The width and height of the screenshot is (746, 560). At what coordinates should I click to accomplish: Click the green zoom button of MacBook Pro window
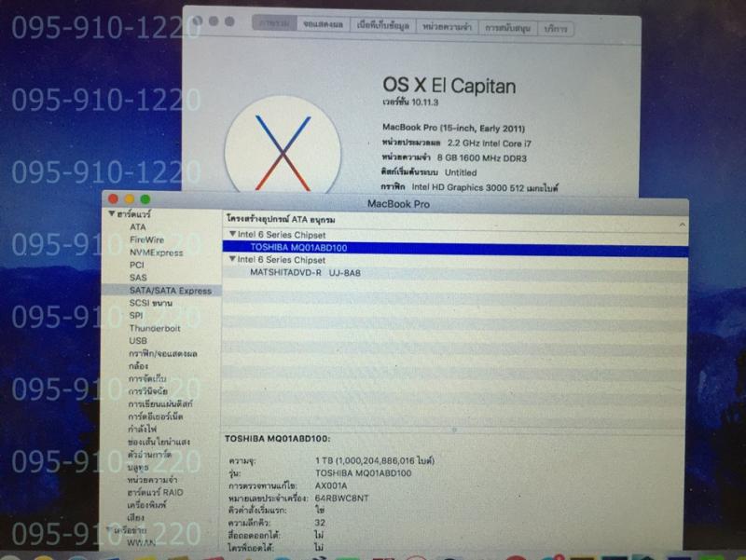coord(145,199)
